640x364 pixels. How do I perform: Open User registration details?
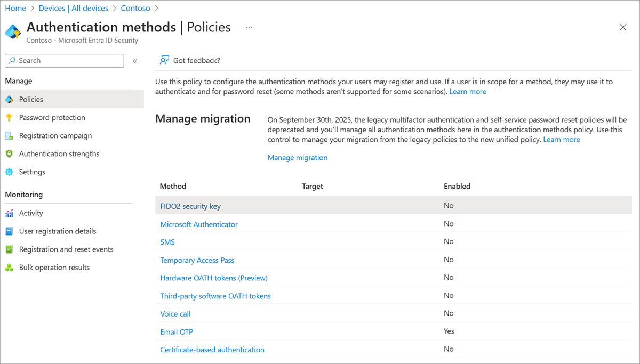[x=57, y=231]
